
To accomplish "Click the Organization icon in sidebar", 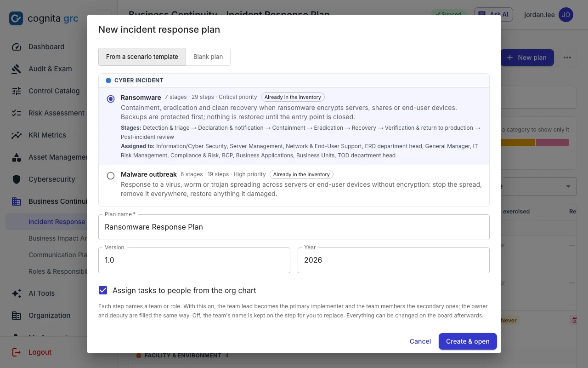I will point(17,316).
